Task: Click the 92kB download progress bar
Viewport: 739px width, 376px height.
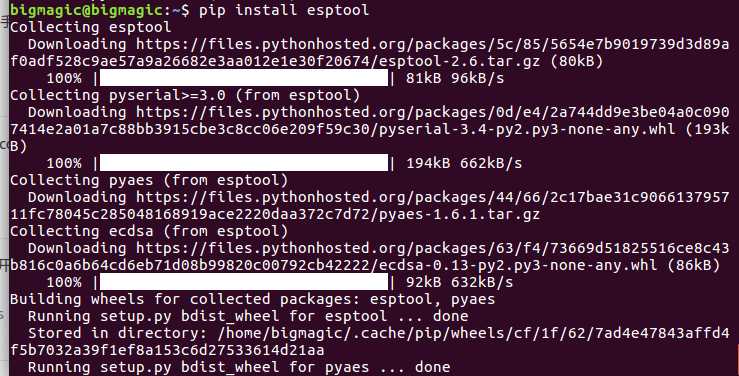Action: tap(244, 282)
